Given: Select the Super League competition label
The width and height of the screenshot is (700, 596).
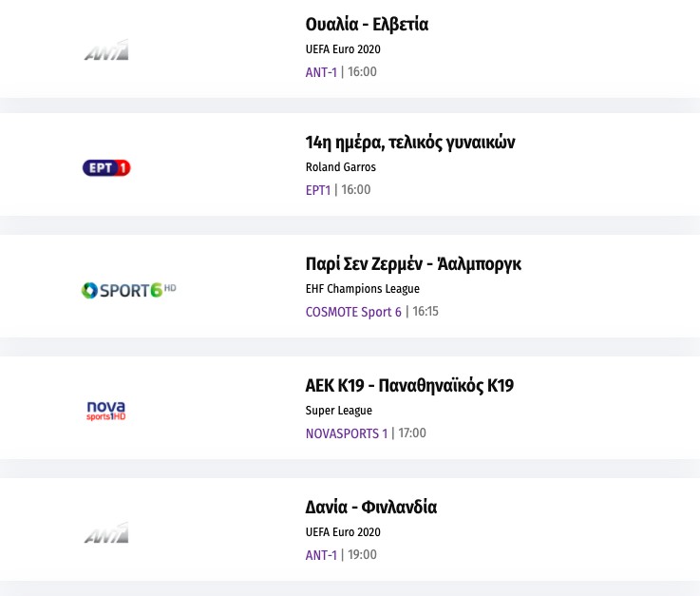Looking at the screenshot, I should pyautogui.click(x=338, y=411).
